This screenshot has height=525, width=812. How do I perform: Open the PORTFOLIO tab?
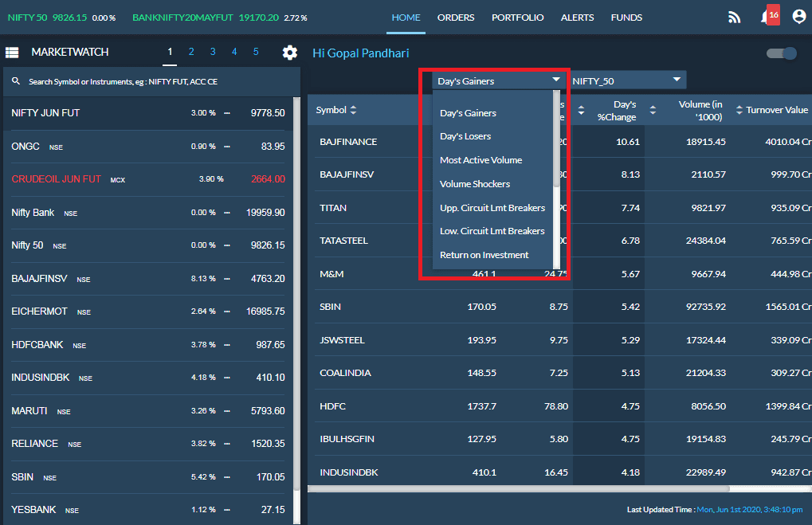pos(517,18)
